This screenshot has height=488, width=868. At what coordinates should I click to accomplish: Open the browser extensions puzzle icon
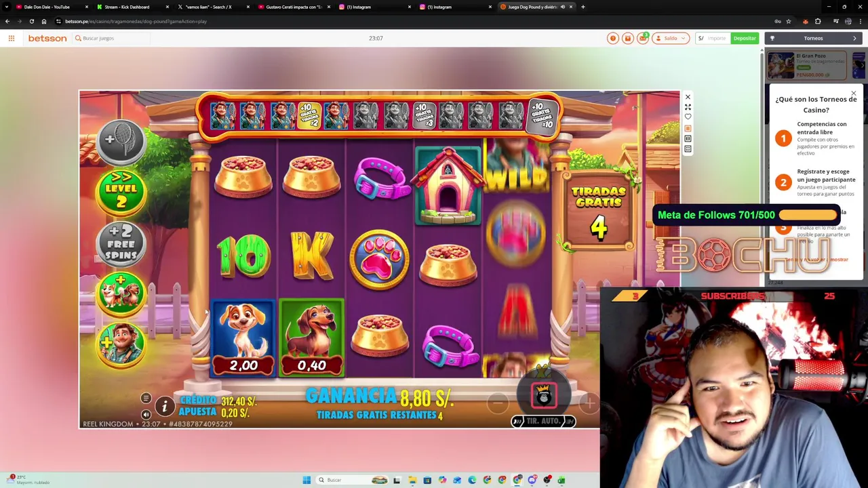pyautogui.click(x=818, y=21)
